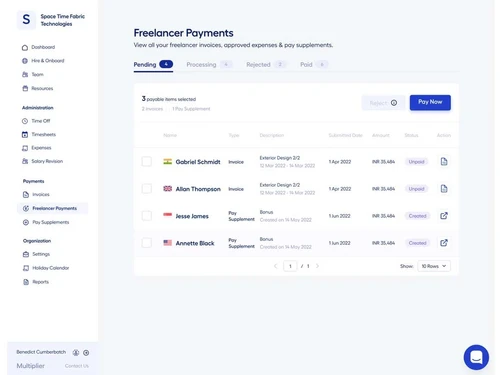Click the '3 payable items selected' text
500x375 pixels.
169,99
